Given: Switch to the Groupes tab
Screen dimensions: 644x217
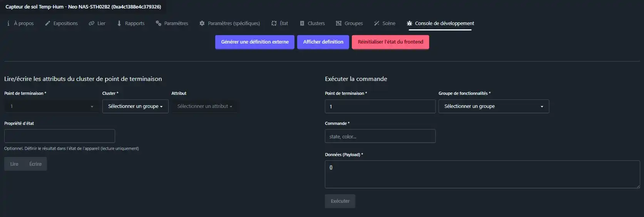Looking at the screenshot, I should click(349, 24).
